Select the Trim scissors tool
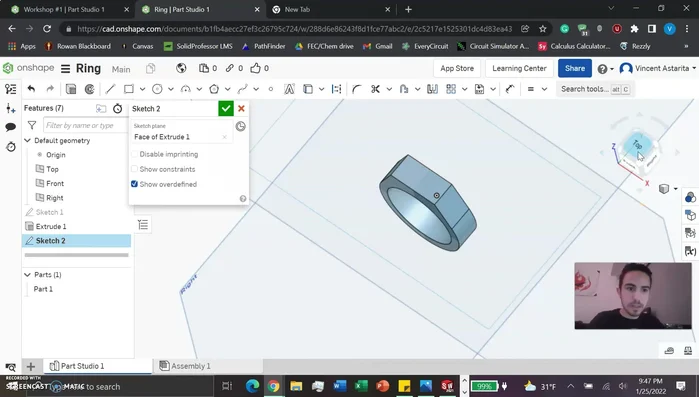 point(375,89)
